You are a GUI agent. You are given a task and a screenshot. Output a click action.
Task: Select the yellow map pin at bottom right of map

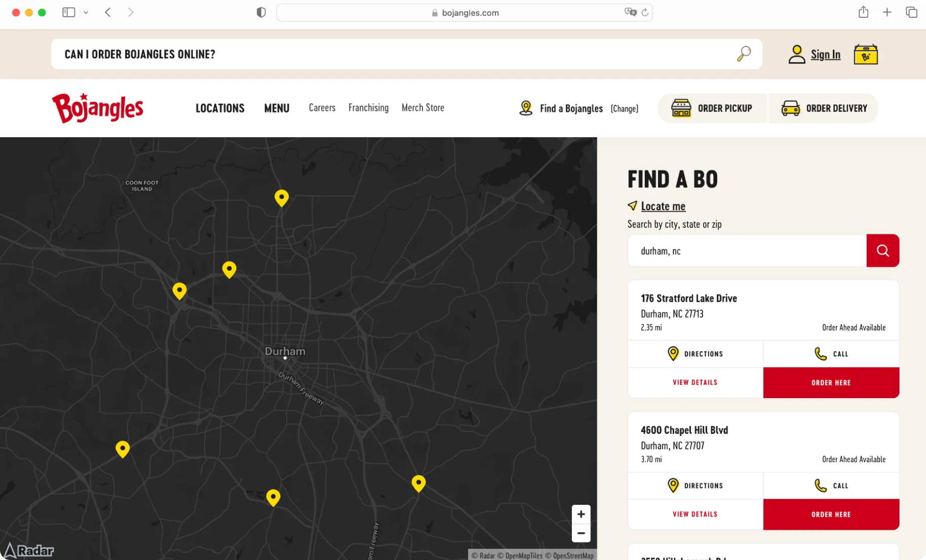tap(418, 483)
